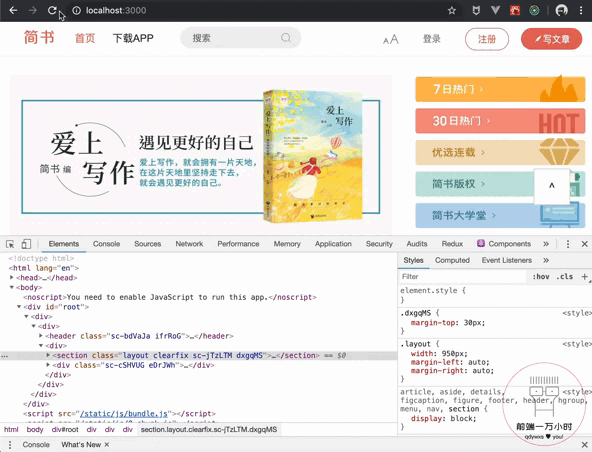Open the Application tab
The image size is (592, 452).
333,244
